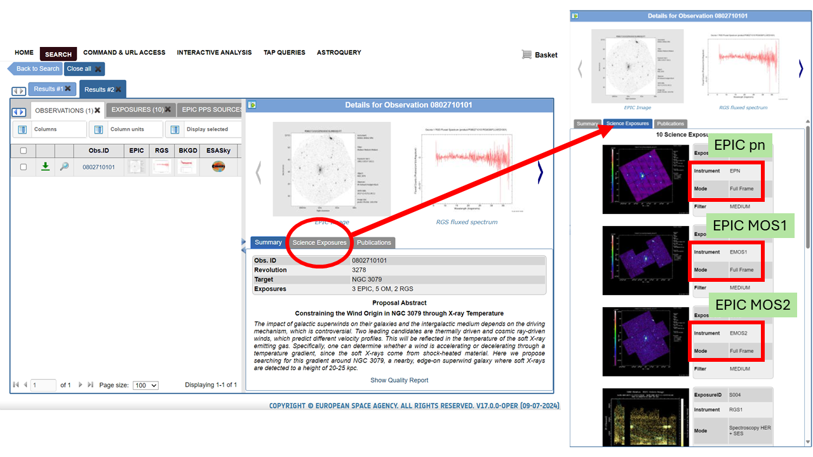The height and width of the screenshot is (457, 813).
Task: Show next preview in right-side details window
Action: click(x=801, y=68)
